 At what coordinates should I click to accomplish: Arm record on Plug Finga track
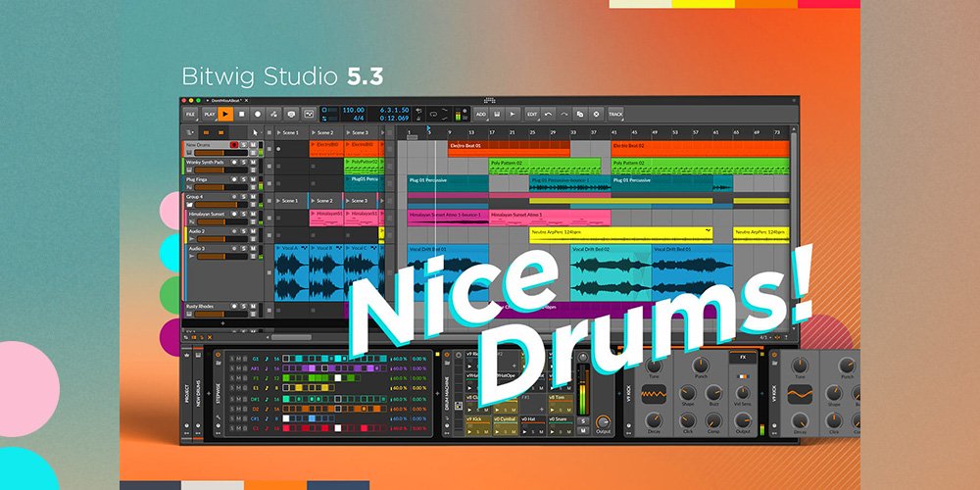tap(234, 179)
